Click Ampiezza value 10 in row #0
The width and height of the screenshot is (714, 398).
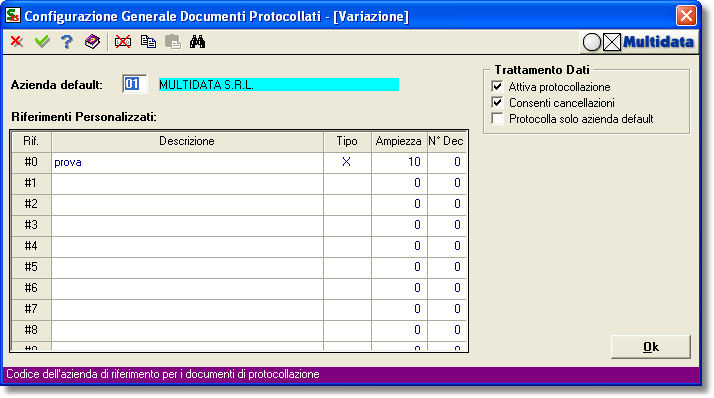point(399,162)
